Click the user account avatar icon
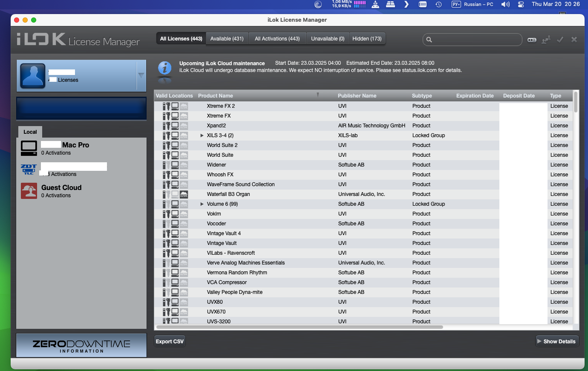Screen dimensions: 588x371 click(32, 76)
